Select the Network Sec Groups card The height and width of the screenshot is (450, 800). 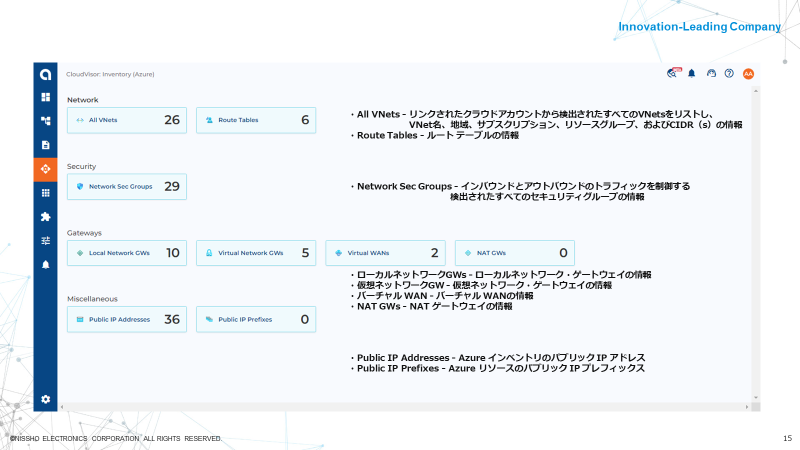pos(126,186)
